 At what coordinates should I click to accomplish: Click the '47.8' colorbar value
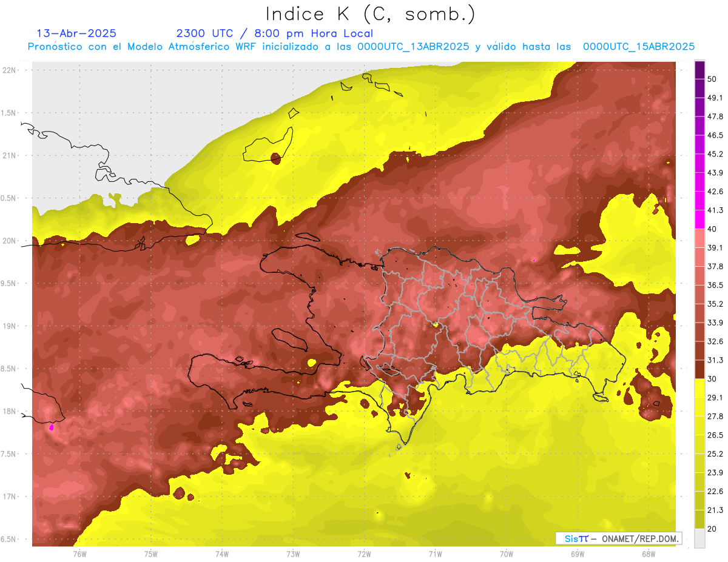coord(715,116)
